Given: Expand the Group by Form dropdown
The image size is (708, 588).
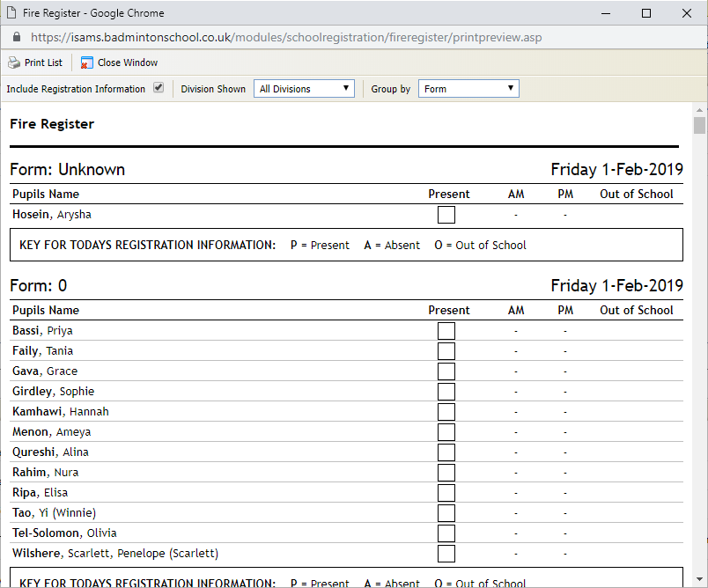Looking at the screenshot, I should [x=468, y=89].
